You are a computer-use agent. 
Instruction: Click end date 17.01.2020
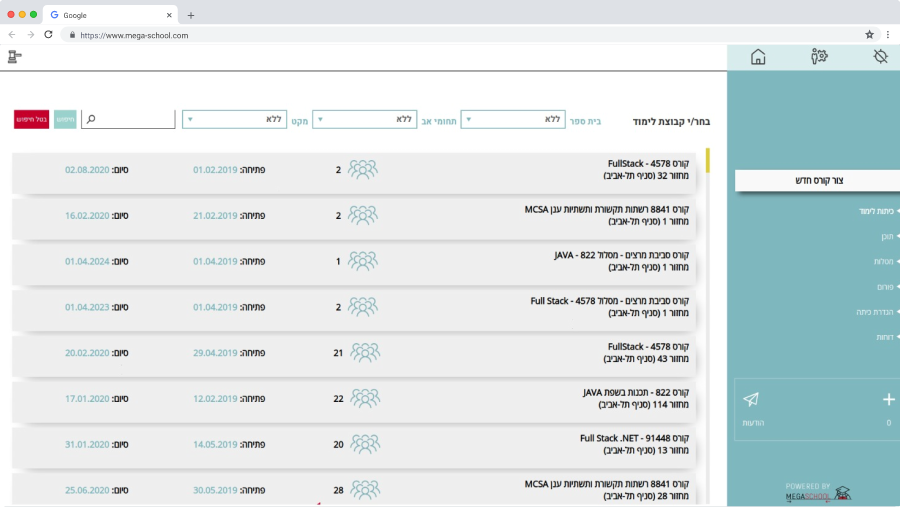tap(87, 399)
